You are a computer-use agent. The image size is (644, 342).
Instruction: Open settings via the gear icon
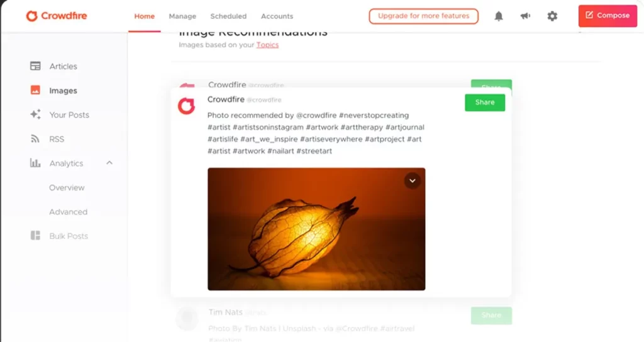(x=552, y=16)
